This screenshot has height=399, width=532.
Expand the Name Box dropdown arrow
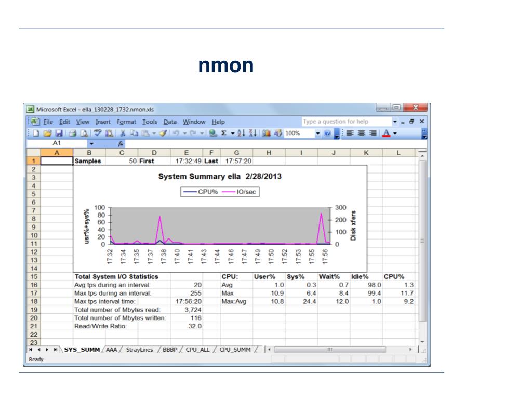91,143
